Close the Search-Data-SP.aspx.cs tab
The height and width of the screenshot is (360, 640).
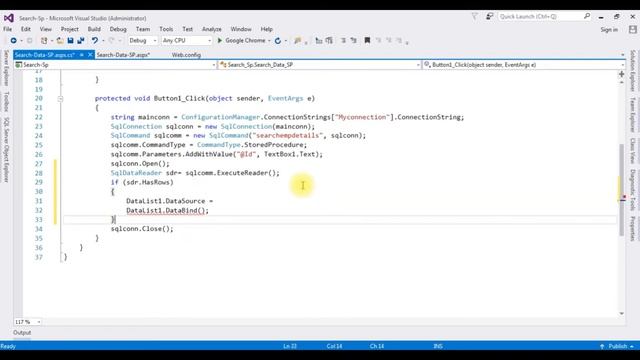(90, 55)
